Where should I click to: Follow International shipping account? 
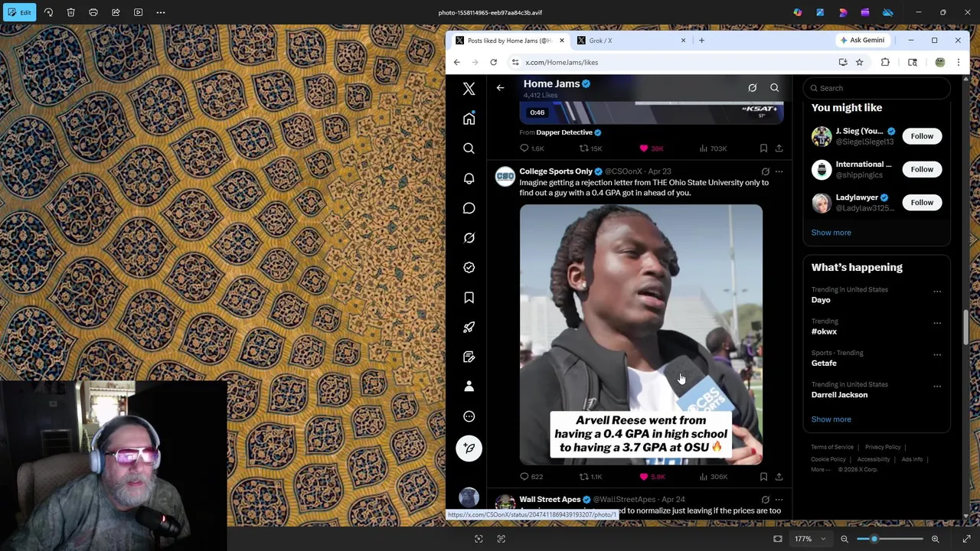(922, 169)
